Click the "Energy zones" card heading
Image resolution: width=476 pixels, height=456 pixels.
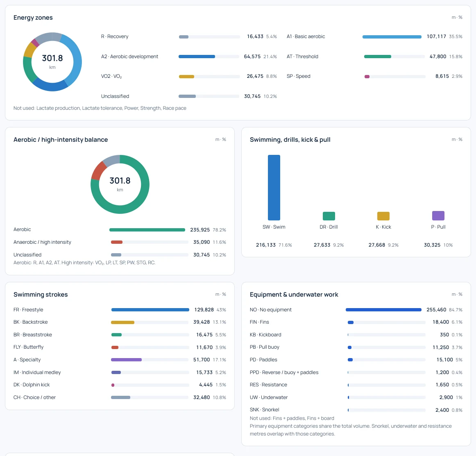click(33, 18)
